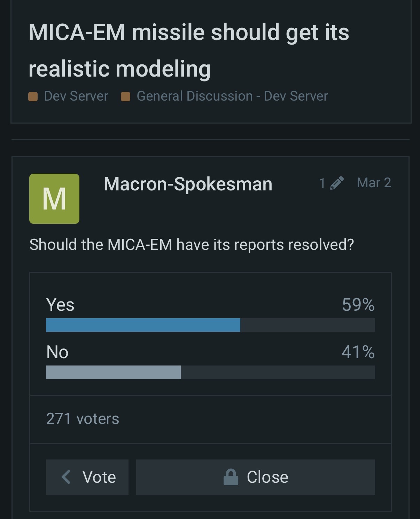Click the brown Dev Server category badge

[33, 96]
